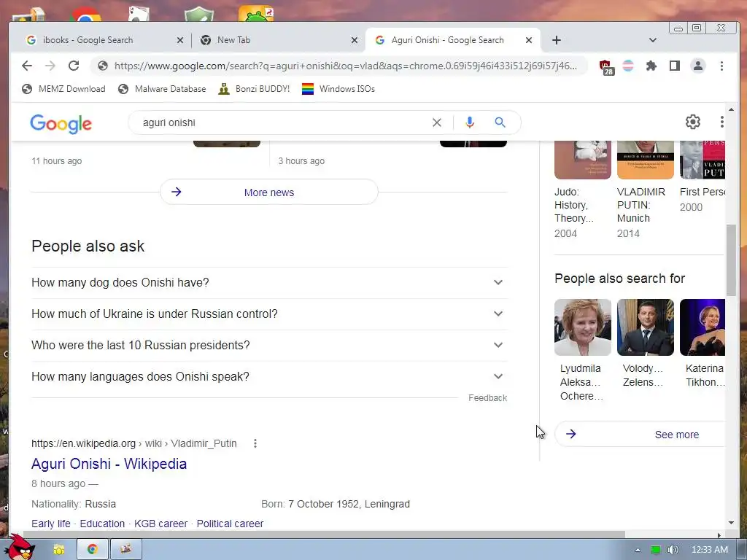
Task: Start voice search with microphone
Action: pyautogui.click(x=470, y=122)
